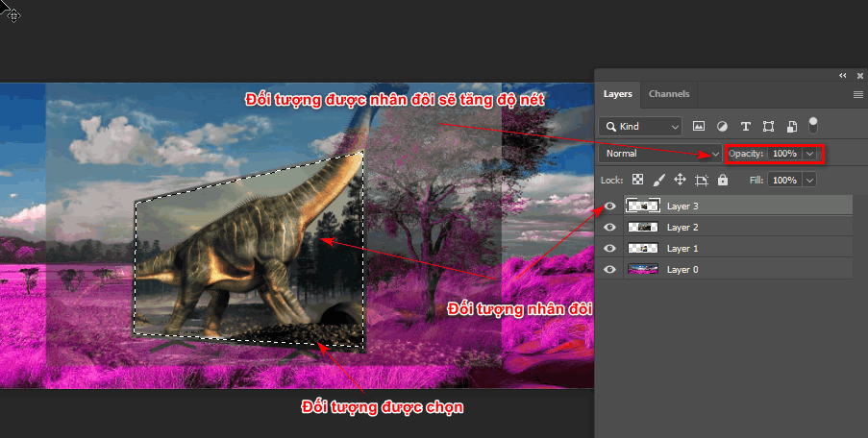Select the Layer 3 name
The height and width of the screenshot is (438, 868).
(x=682, y=207)
